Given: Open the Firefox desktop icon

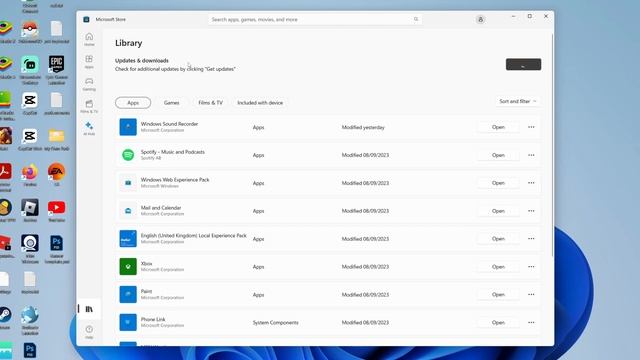Looking at the screenshot, I should click(x=30, y=175).
